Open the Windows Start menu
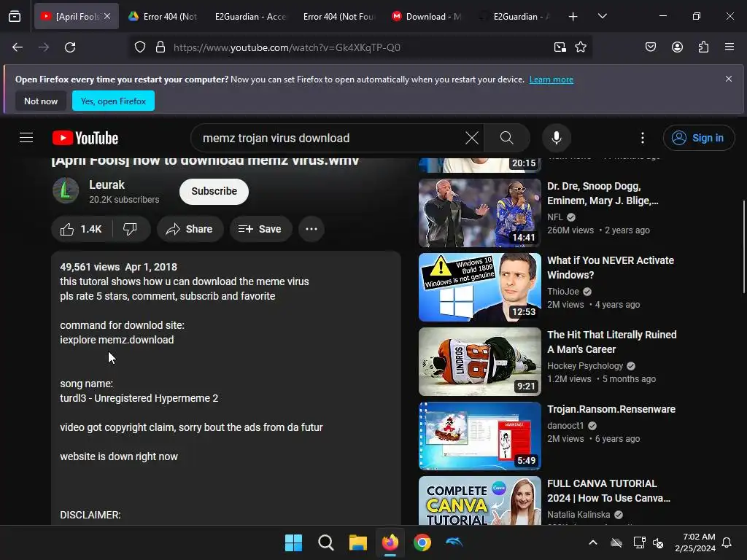Screen dimensions: 747x560 293,542
